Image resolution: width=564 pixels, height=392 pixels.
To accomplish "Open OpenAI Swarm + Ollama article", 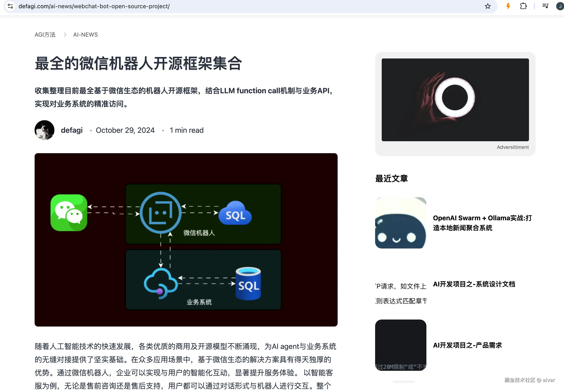I will 482,223.
